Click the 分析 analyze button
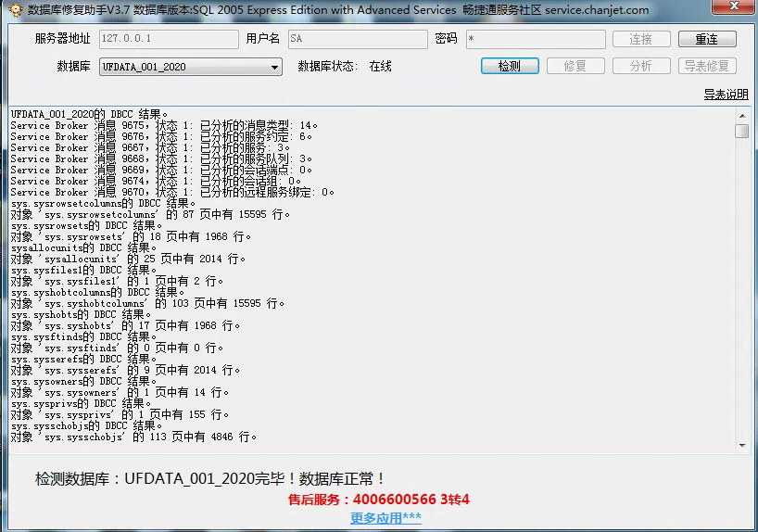758x532 pixels. pos(641,66)
